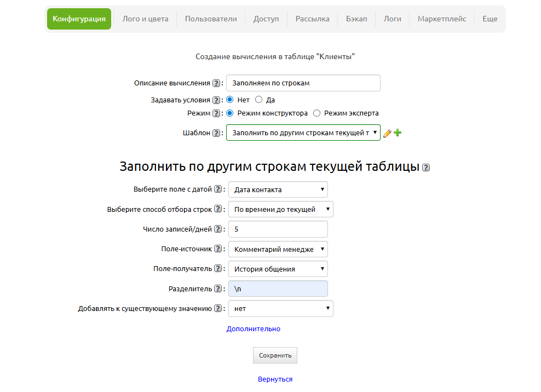Click the Создание вычисления в таблице "Клиенты" title
This screenshot has width=541, height=392.
[275, 56]
